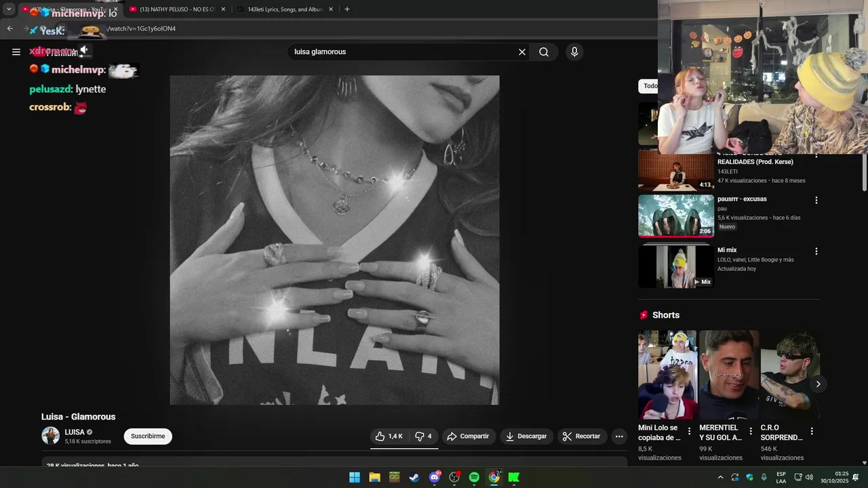Show hidden system tray icons
Viewport: 868px width, 488px height.
coord(720,477)
